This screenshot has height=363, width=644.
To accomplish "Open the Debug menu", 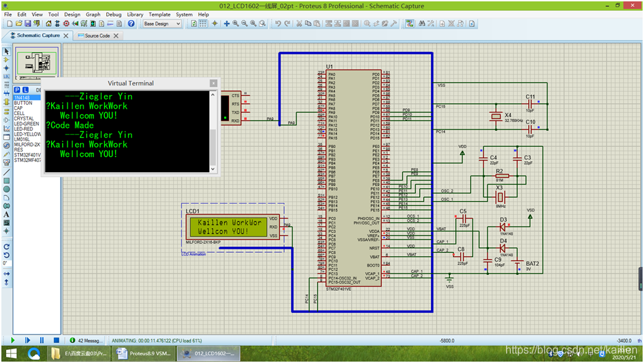I will point(114,14).
